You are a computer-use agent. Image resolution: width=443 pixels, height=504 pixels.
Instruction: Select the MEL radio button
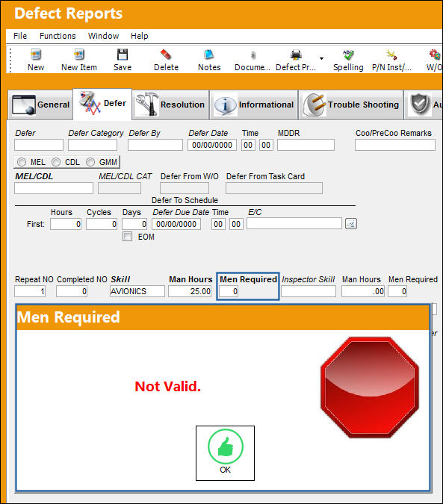point(22,162)
